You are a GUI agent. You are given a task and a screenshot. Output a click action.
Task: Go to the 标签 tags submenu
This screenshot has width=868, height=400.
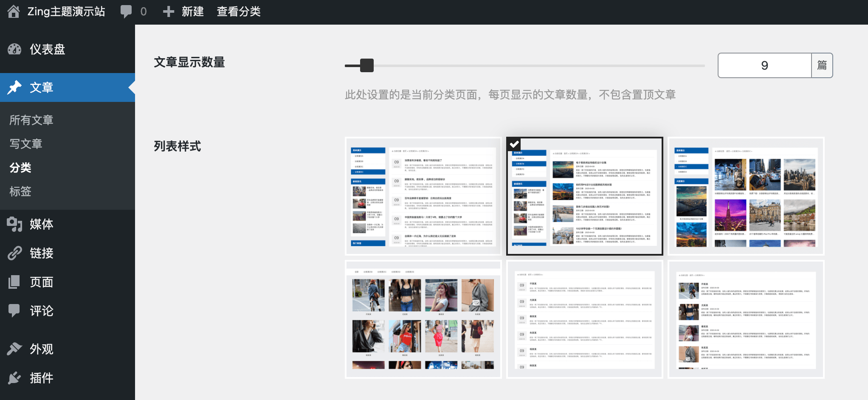[20, 192]
